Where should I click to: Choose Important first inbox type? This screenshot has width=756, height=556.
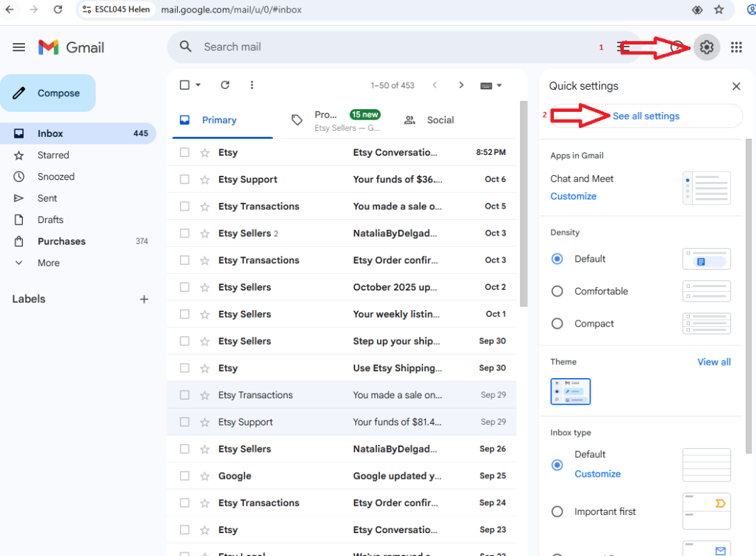(557, 512)
